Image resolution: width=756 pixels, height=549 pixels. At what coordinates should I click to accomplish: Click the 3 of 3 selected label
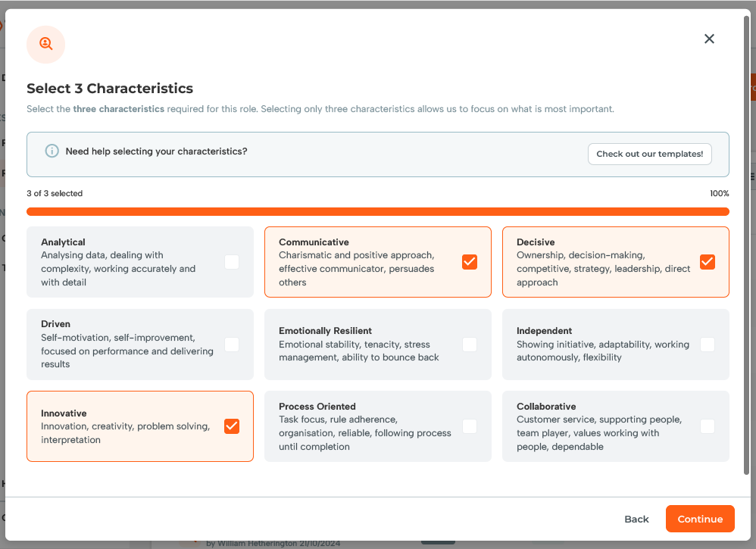tap(54, 193)
